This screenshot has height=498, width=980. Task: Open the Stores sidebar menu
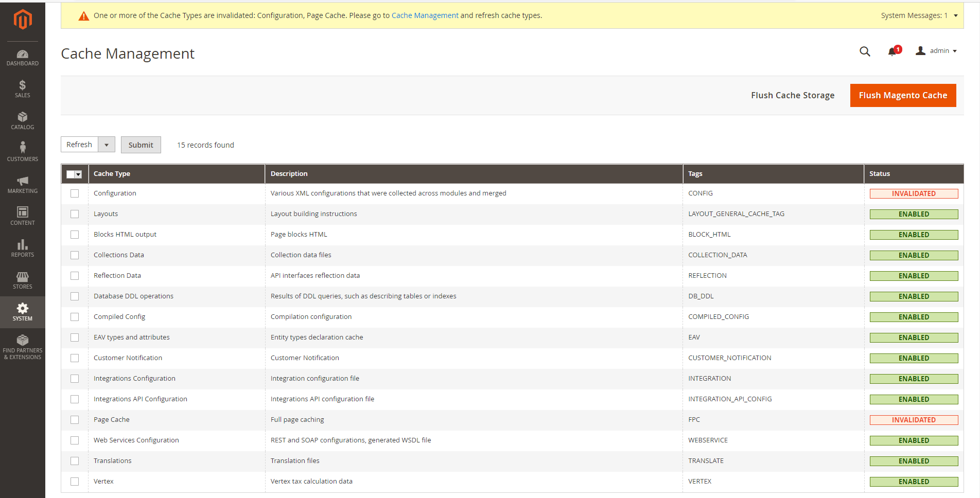23,280
